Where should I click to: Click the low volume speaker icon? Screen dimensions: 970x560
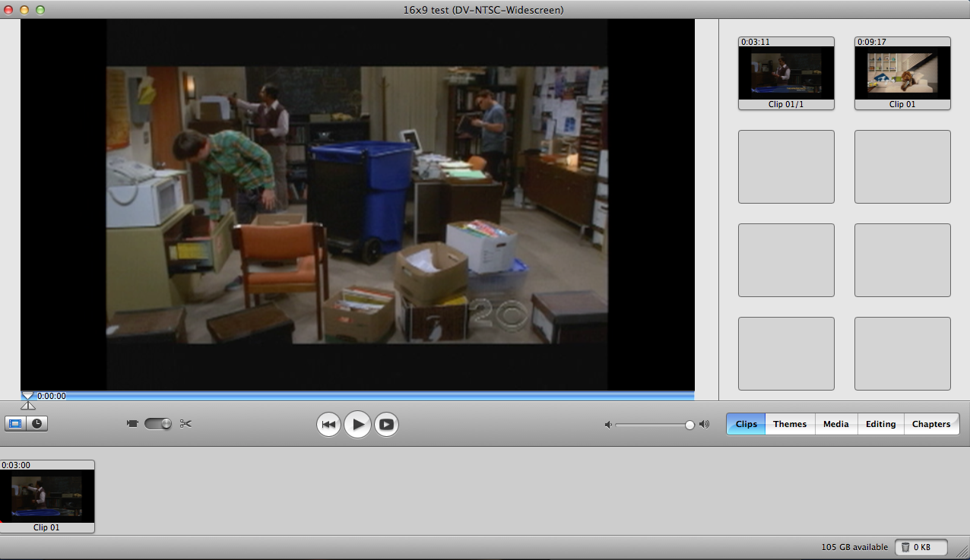608,425
